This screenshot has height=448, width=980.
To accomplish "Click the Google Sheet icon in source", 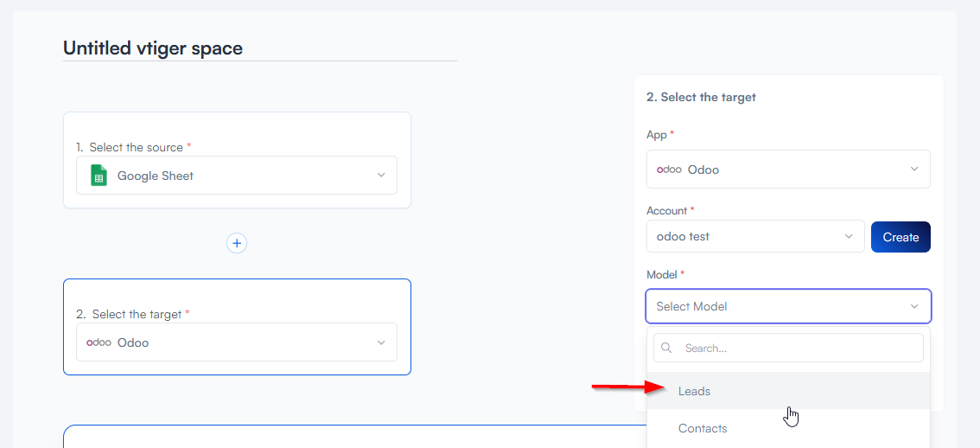I will (99, 176).
